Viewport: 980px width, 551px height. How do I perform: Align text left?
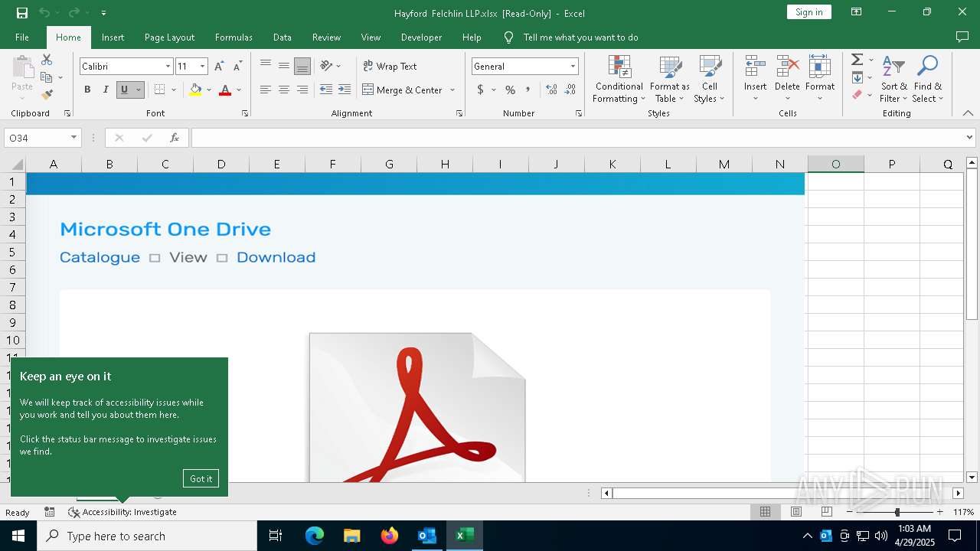coord(266,90)
